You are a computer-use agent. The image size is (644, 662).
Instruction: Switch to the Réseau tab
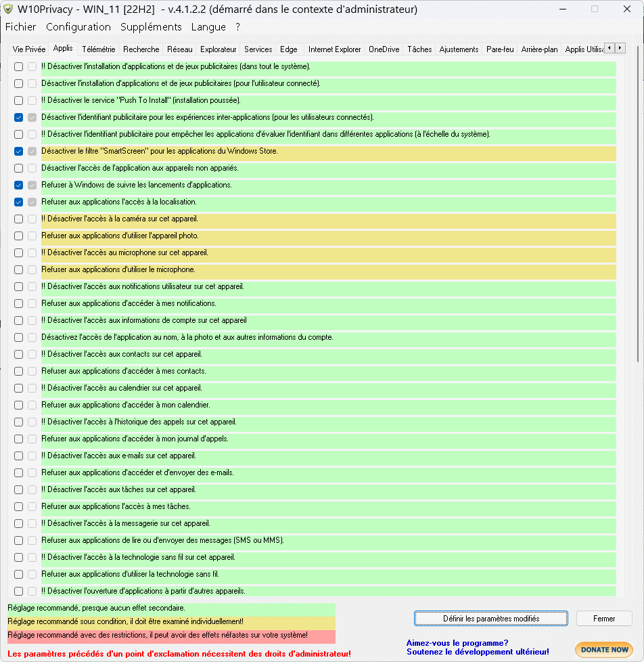[179, 49]
